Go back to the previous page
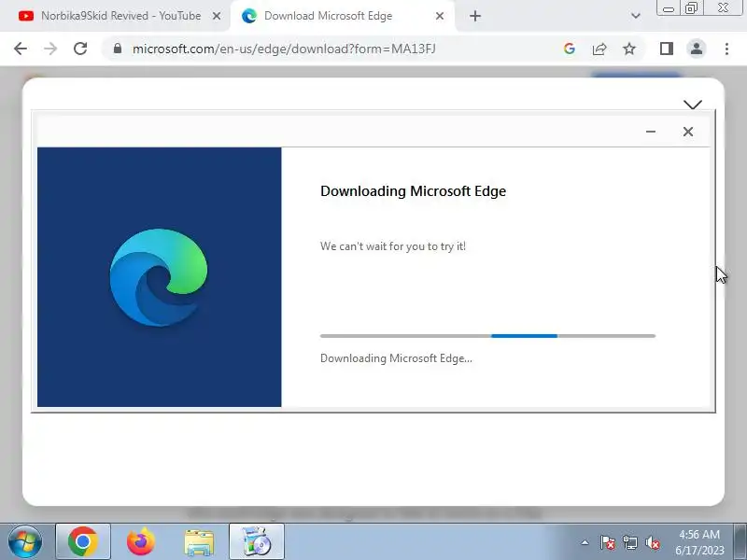 21,49
